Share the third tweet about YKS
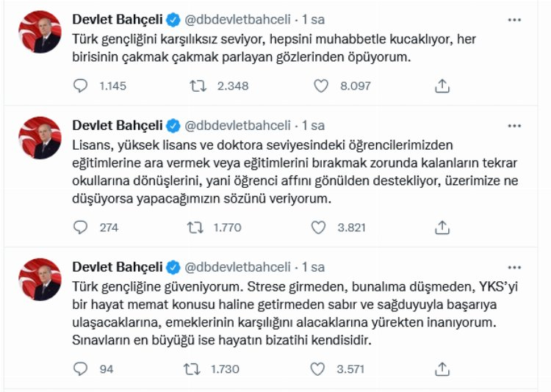551x392 pixels. (442, 369)
